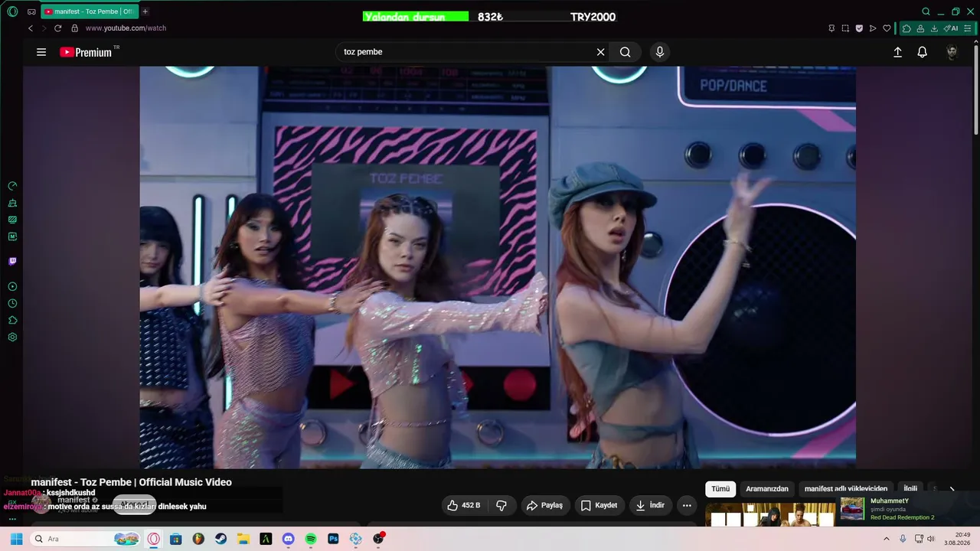The image size is (980, 551).
Task: Click the Windows taskbar search box
Action: 86,539
